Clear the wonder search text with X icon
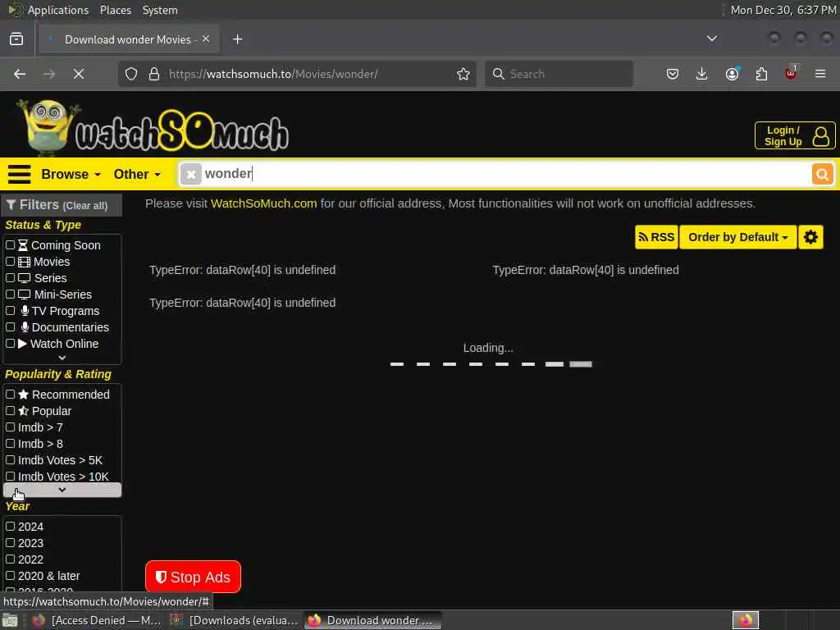Viewport: 840px width, 630px height. coord(190,174)
